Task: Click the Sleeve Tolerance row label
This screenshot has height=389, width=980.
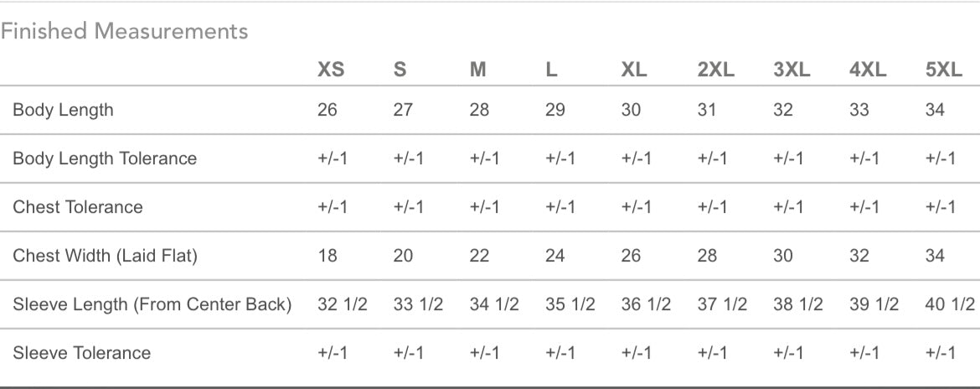Action: pos(82,353)
